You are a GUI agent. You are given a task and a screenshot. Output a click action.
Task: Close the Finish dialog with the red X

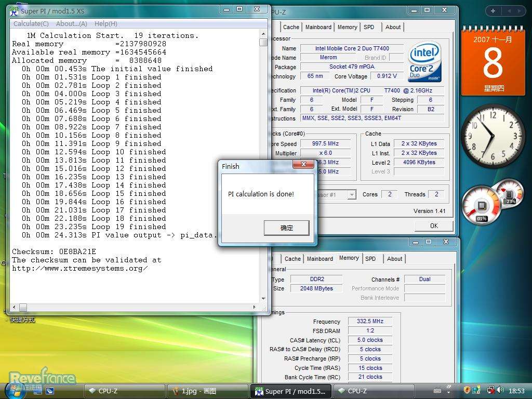click(303, 165)
